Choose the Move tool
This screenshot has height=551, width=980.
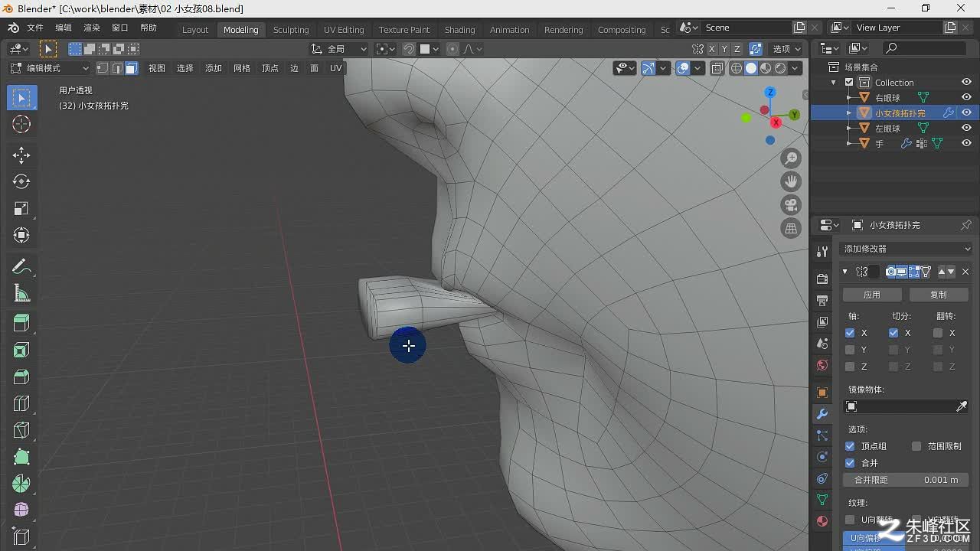[x=21, y=155]
